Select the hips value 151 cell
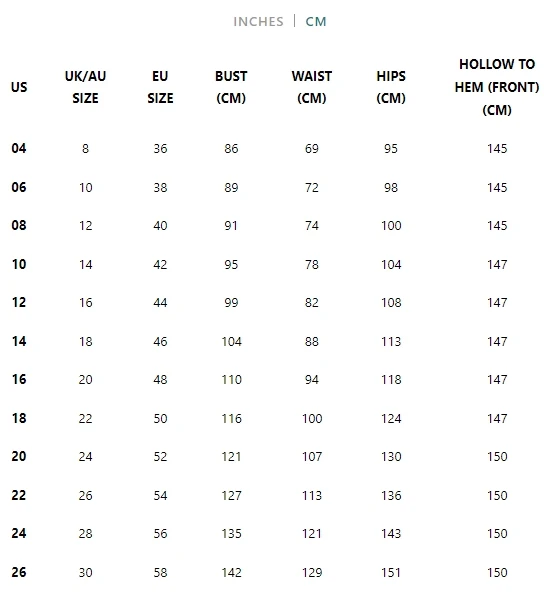The height and width of the screenshot is (605, 544). pos(391,573)
